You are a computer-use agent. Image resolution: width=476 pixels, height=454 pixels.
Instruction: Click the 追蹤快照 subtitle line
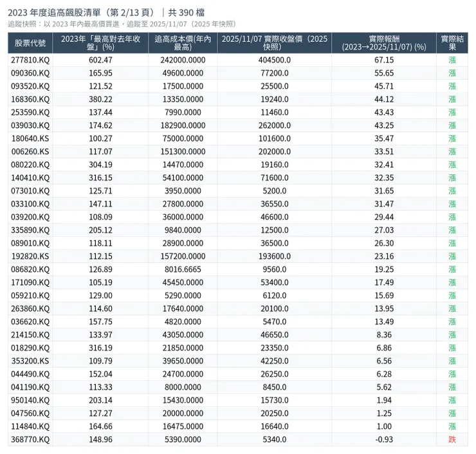click(x=122, y=24)
